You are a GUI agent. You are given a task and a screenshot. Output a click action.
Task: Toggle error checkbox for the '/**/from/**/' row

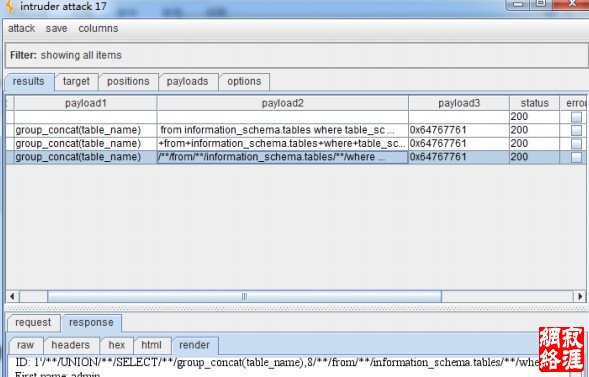[x=576, y=157]
